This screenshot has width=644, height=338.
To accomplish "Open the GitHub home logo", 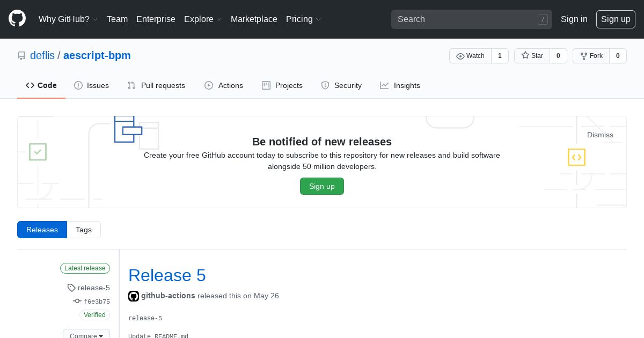I will [17, 19].
